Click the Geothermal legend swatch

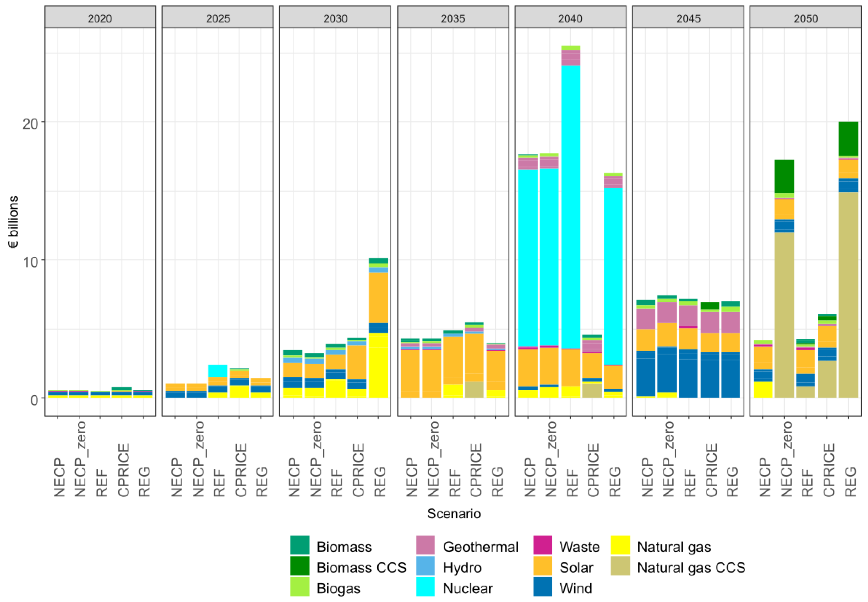425,545
